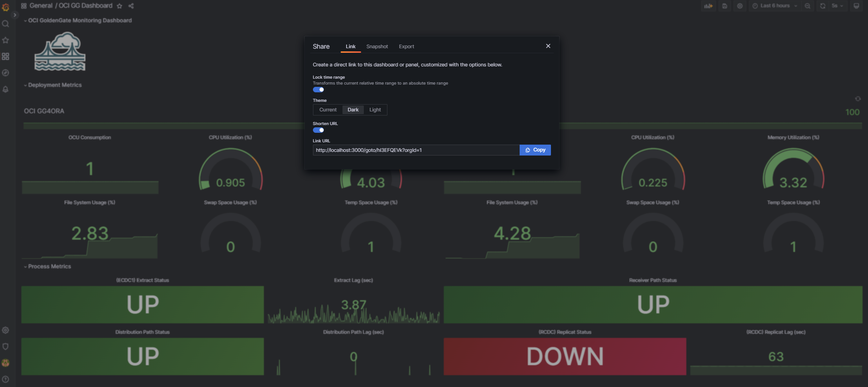Click the Grafana logo home icon
Image resolution: width=868 pixels, height=387 pixels.
5,7
